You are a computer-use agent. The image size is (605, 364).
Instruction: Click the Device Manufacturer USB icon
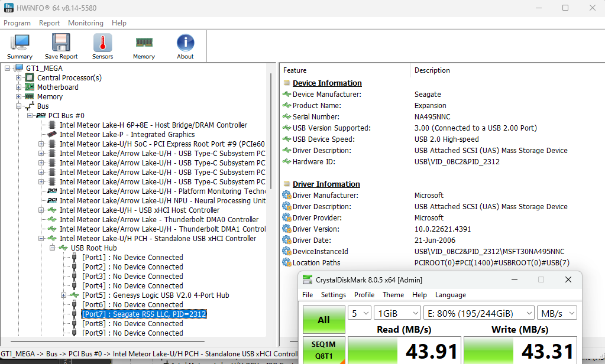287,94
